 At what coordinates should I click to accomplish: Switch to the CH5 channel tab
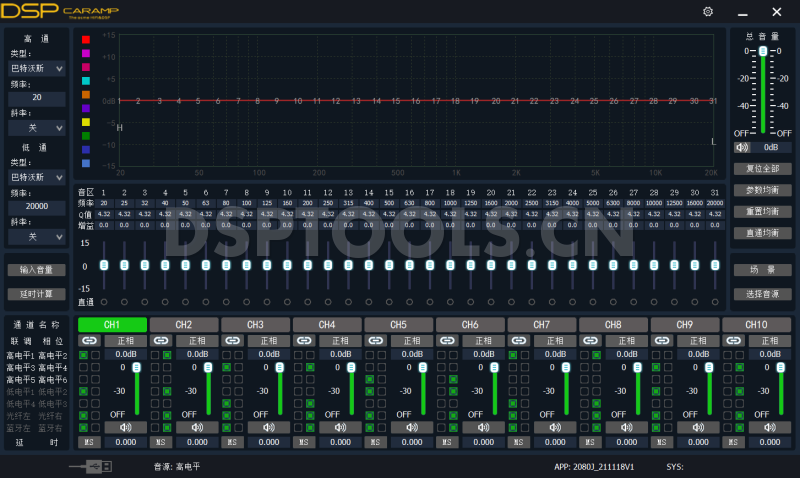point(398,325)
